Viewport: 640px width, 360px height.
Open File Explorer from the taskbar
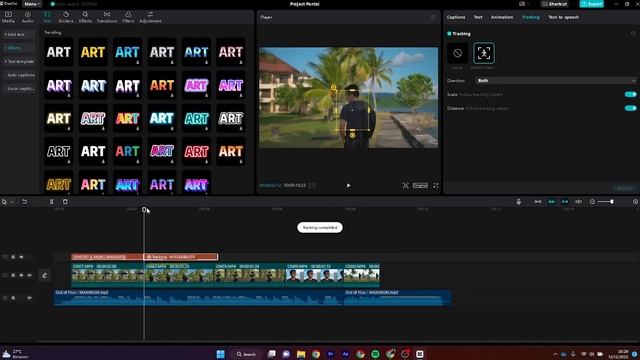pos(301,354)
